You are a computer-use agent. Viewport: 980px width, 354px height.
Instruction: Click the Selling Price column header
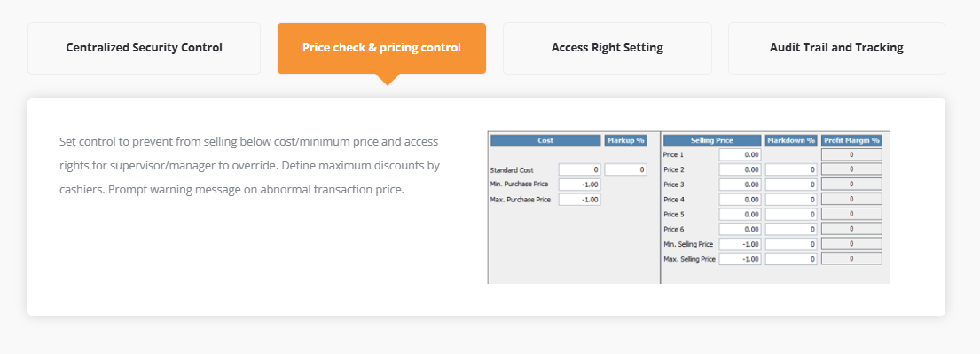click(x=712, y=141)
